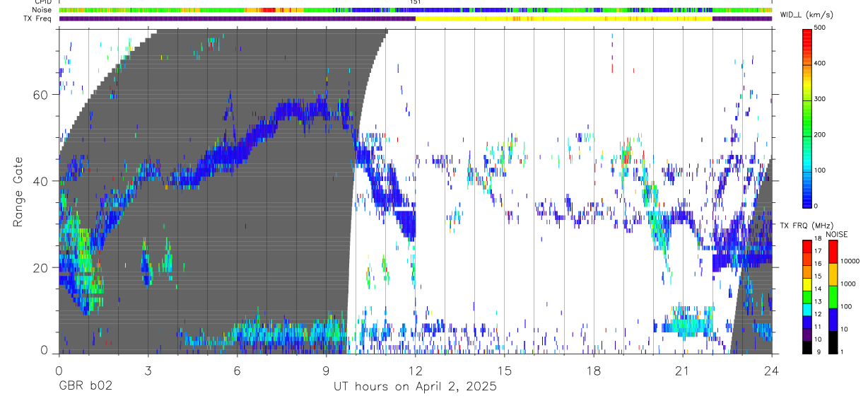868x401 pixels.
Task: Select the 'UT hours on April 2, 2025' axis title
Action: (415, 387)
